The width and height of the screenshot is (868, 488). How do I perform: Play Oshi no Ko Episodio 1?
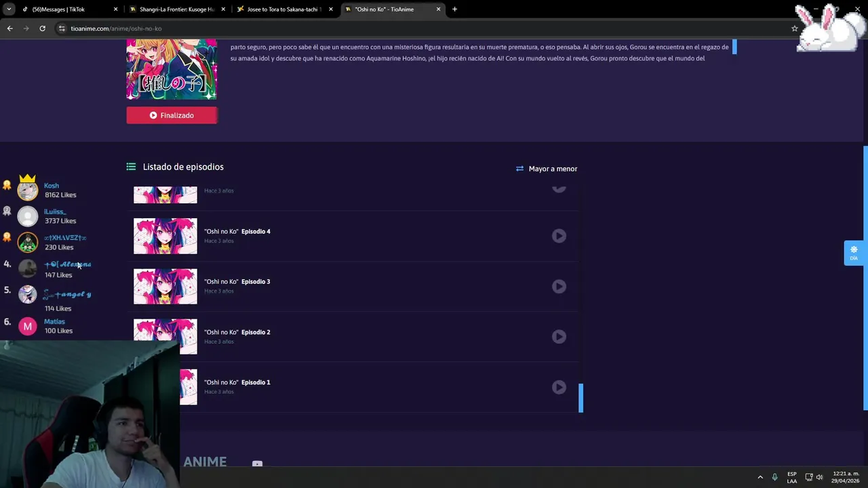pos(559,387)
